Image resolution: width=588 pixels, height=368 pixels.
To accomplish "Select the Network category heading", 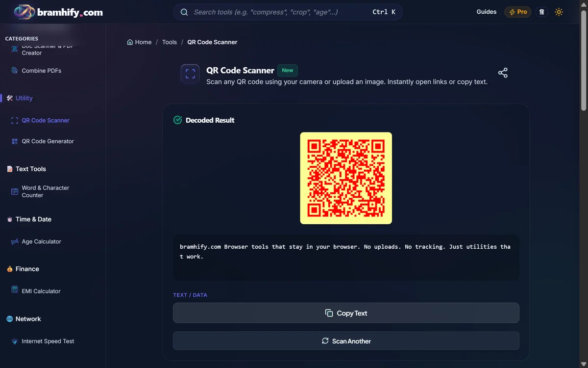I will point(28,319).
